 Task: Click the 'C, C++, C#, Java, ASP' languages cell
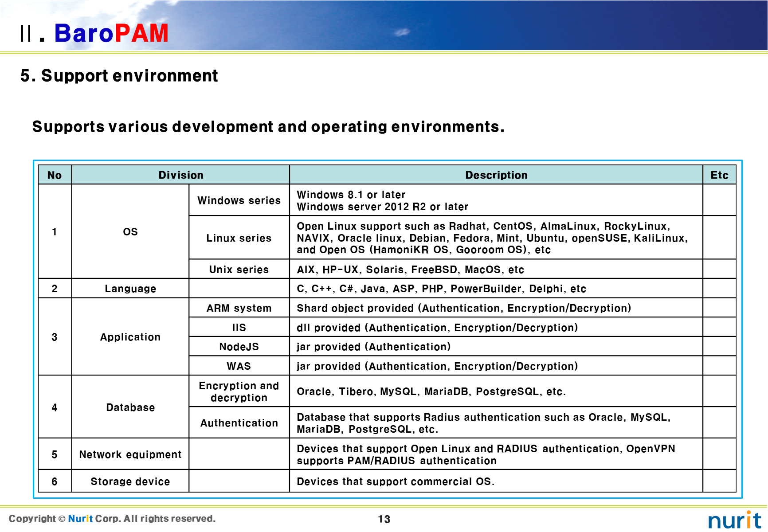click(x=496, y=289)
